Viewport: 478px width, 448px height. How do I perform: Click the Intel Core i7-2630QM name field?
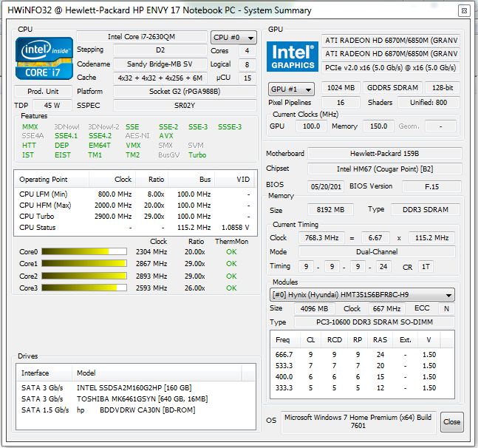point(142,37)
